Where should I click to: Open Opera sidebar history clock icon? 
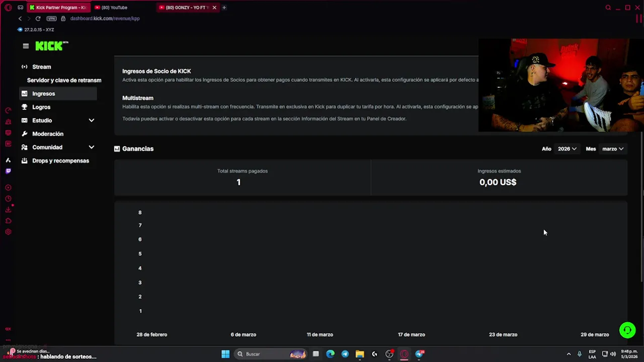tap(8, 199)
